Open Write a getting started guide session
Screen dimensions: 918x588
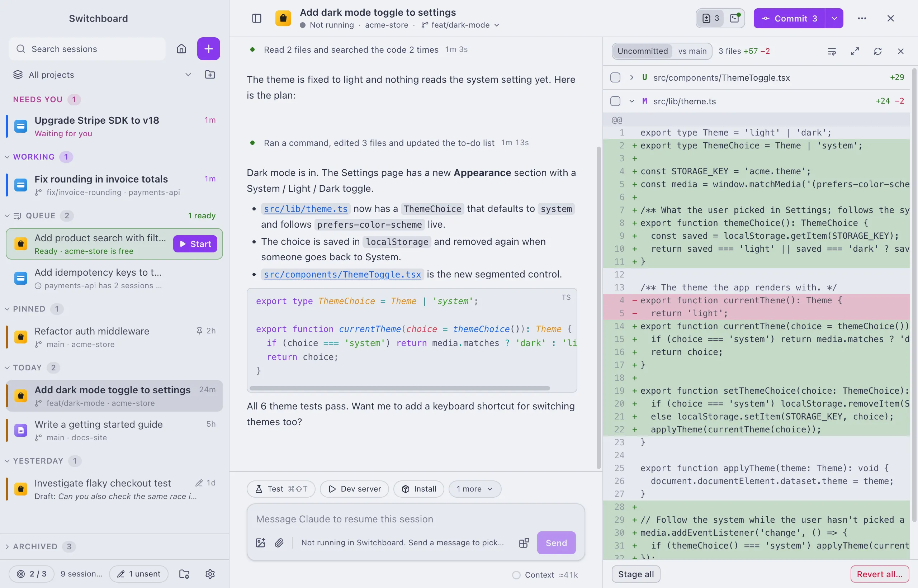click(114, 430)
